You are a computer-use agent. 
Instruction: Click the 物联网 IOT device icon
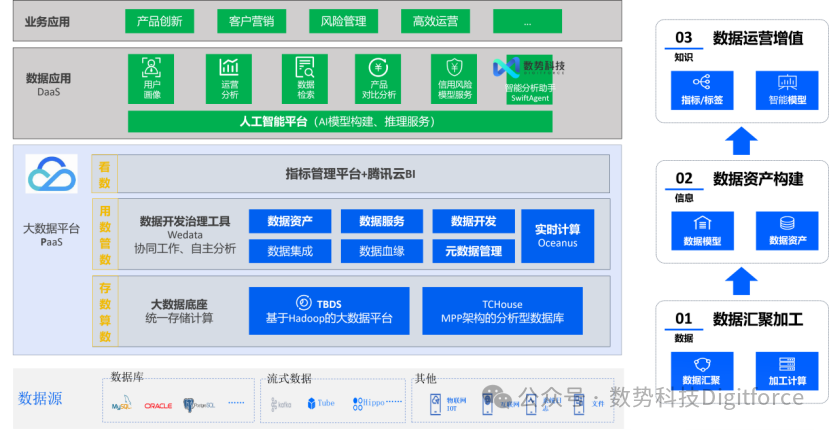pos(436,404)
